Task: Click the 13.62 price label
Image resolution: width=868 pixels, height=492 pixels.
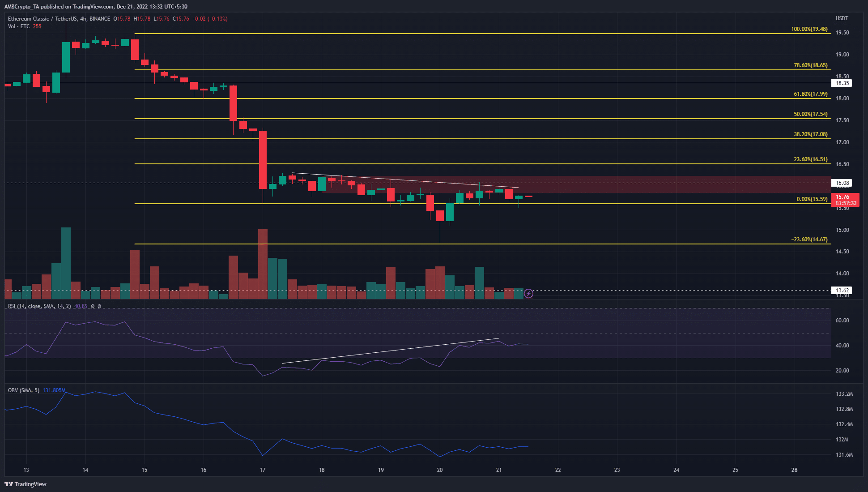Action: coord(842,291)
